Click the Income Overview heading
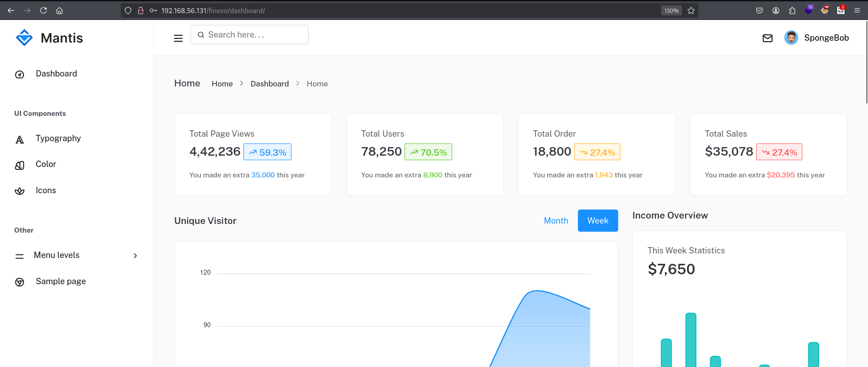Viewport: 868px width, 367px height. tap(670, 215)
